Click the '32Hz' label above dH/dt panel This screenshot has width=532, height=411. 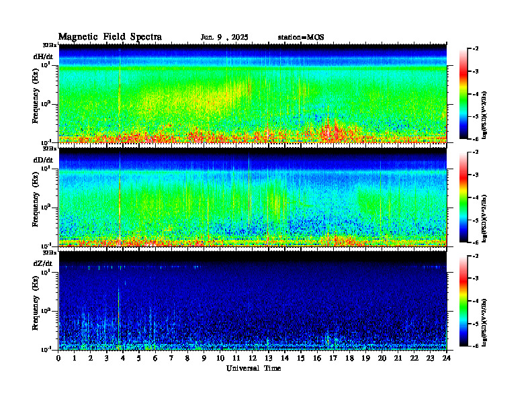(50, 45)
